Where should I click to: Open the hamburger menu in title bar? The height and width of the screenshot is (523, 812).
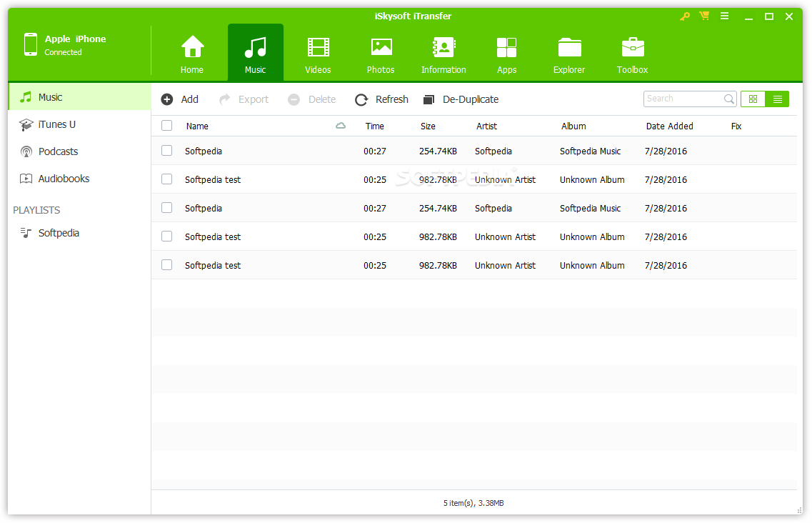[x=724, y=16]
